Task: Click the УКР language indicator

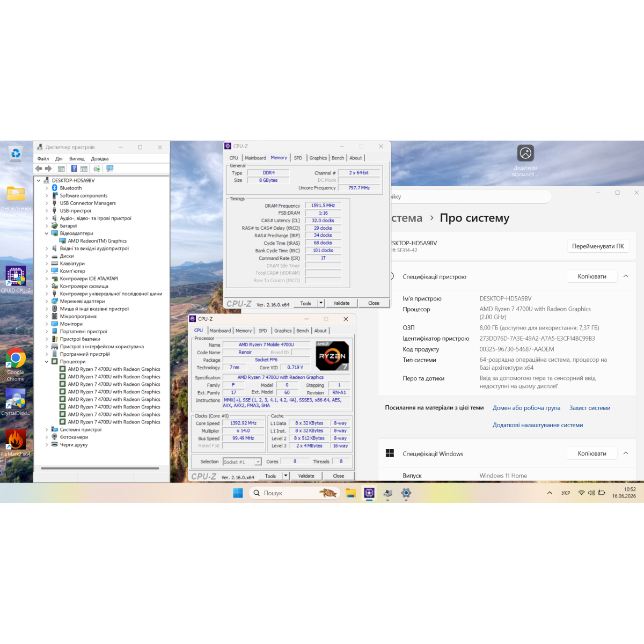Action: click(566, 493)
